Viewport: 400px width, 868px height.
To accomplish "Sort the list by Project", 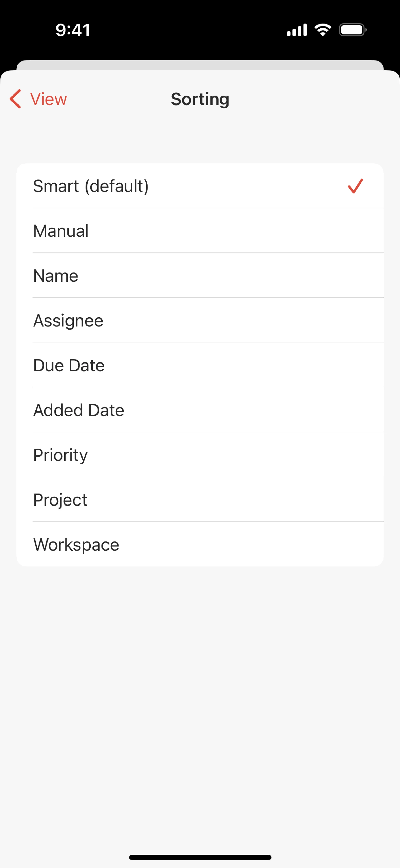I will click(x=60, y=500).
